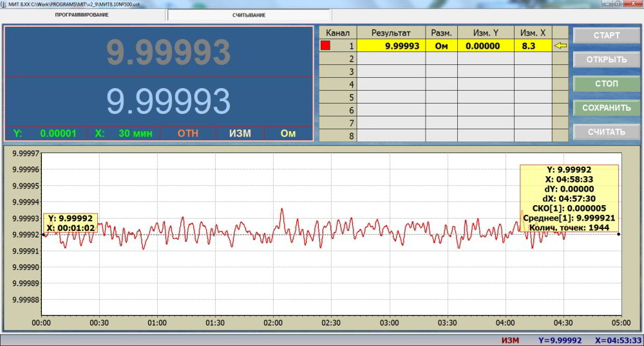Click the red color square for channel 1
The image size is (644, 346).
325,46
